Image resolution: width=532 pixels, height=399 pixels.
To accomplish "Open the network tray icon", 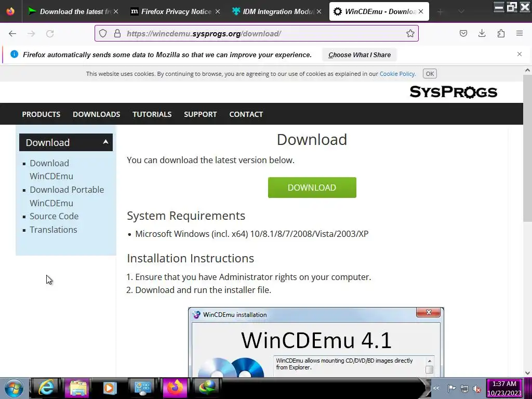I will click(x=464, y=389).
